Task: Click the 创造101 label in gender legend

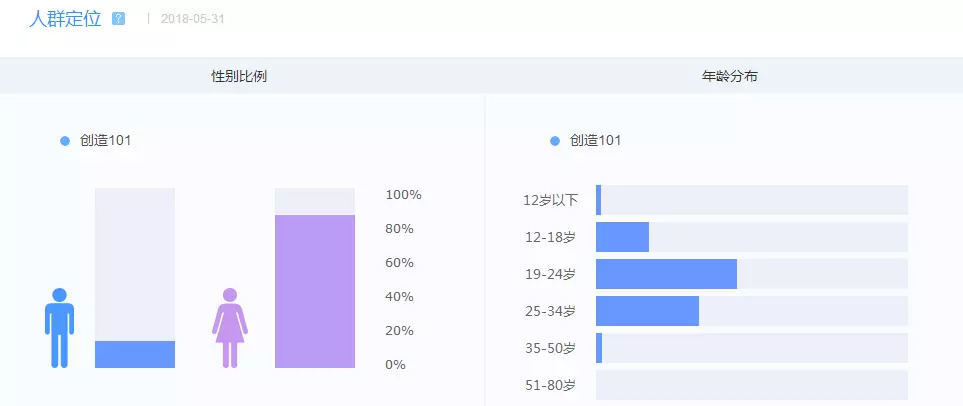Action: pyautogui.click(x=105, y=141)
